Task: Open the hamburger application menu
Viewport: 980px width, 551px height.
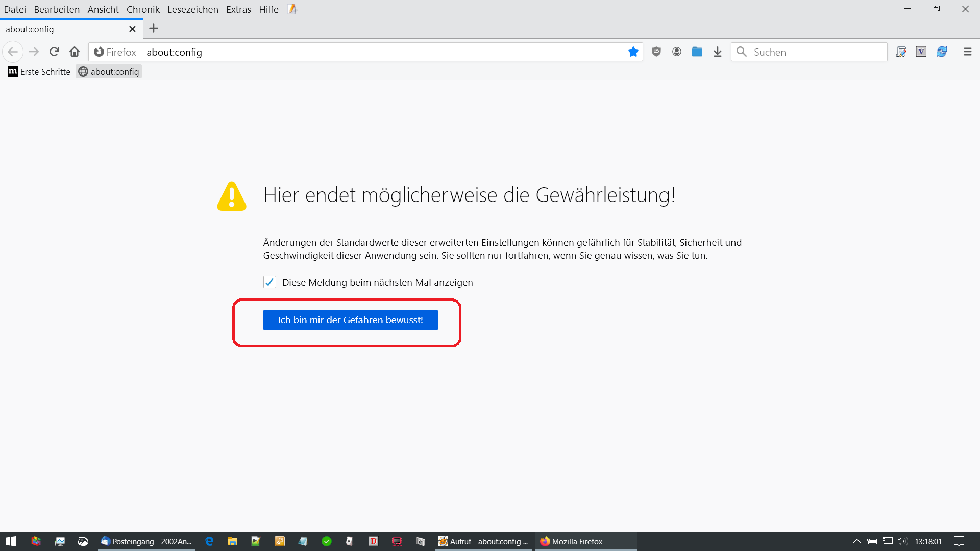Action: [x=968, y=52]
